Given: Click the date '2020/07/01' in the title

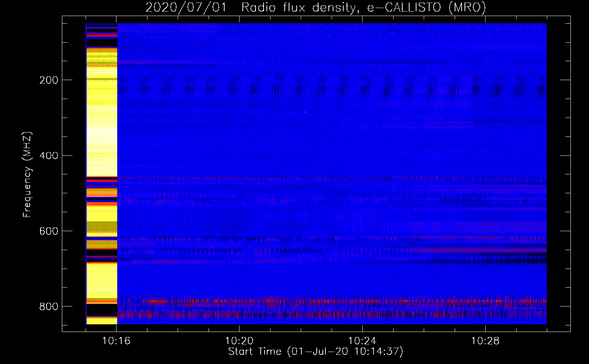Looking at the screenshot, I should click(x=186, y=8).
